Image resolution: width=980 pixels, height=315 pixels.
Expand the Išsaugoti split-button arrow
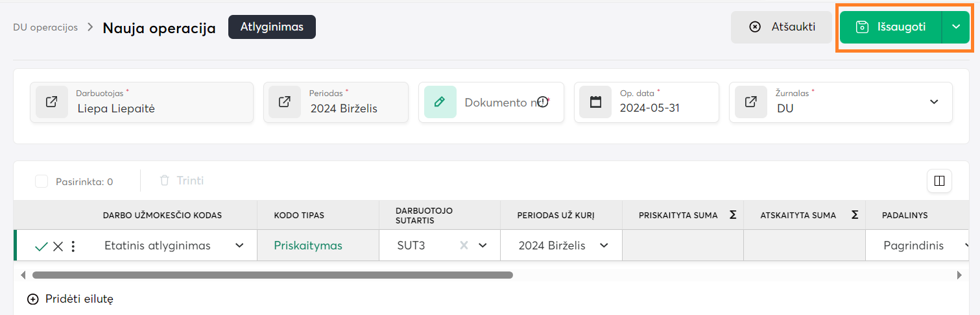click(955, 27)
